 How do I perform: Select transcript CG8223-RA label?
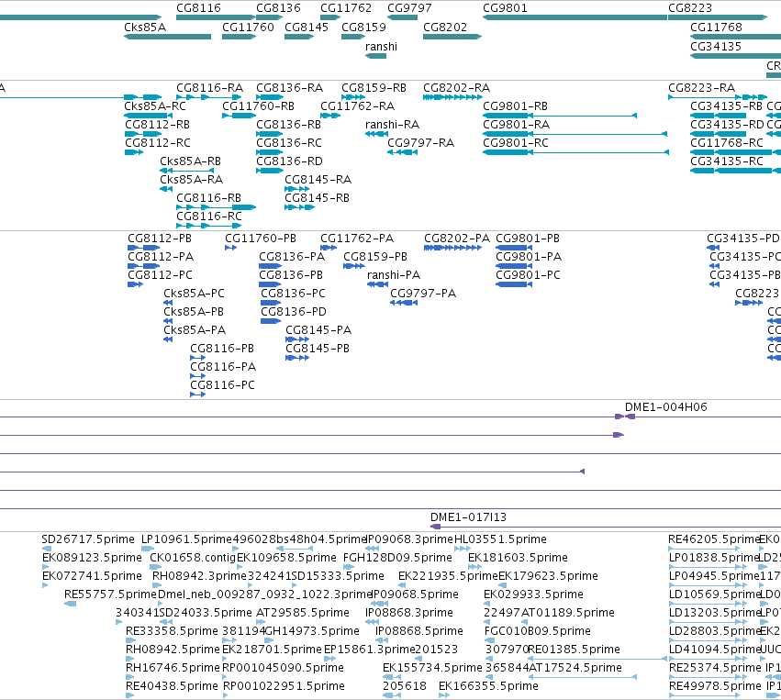coord(702,88)
